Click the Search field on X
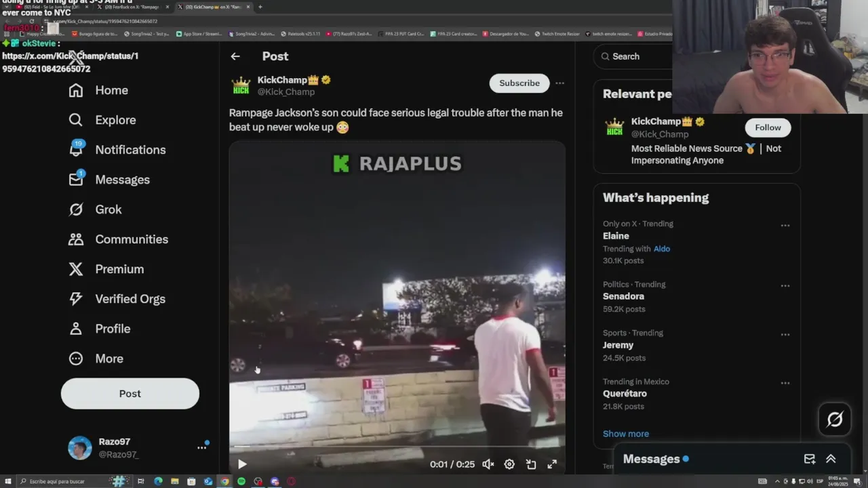The height and width of the screenshot is (488, 868). tap(634, 56)
